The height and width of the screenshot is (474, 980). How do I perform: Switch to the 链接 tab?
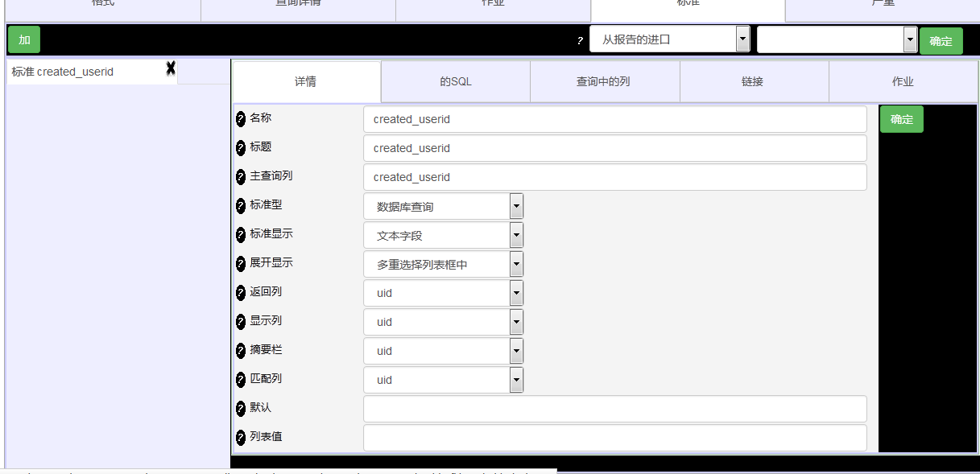pyautogui.click(x=754, y=81)
